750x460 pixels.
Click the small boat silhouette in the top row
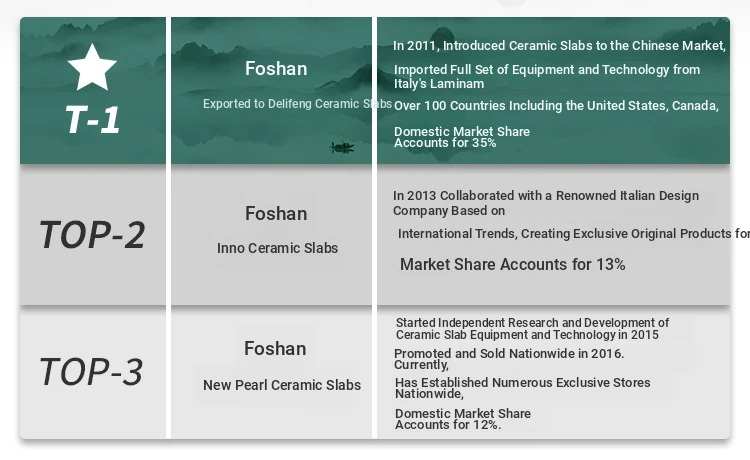coord(342,148)
